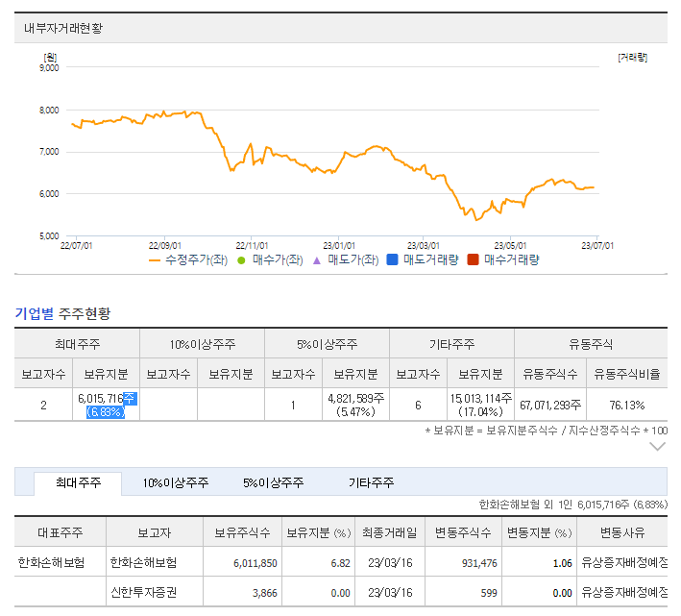Click the 23/01/01 x-axis date label
Viewport: 681px width, 616px height.
(x=339, y=246)
